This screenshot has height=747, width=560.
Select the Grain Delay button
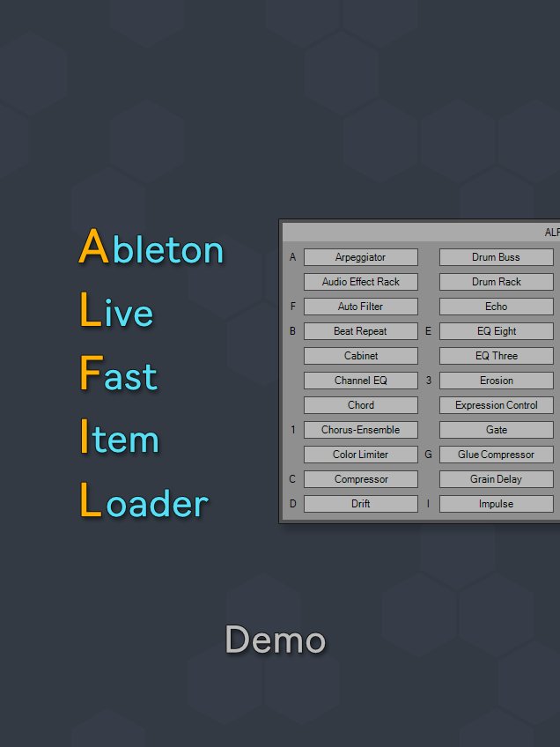(x=497, y=479)
